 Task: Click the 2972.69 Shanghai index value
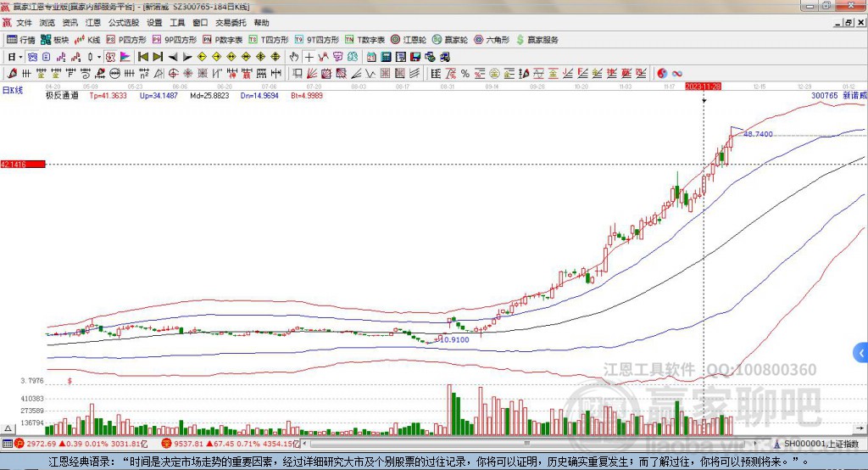click(41, 444)
